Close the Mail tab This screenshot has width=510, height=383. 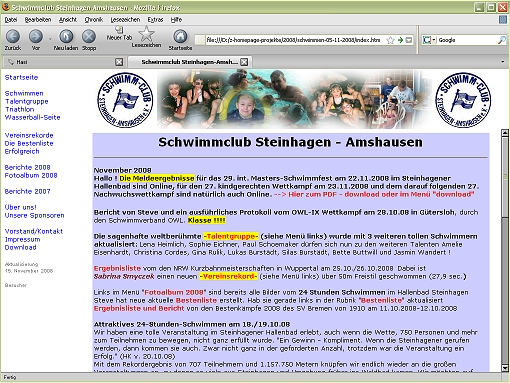(x=119, y=62)
